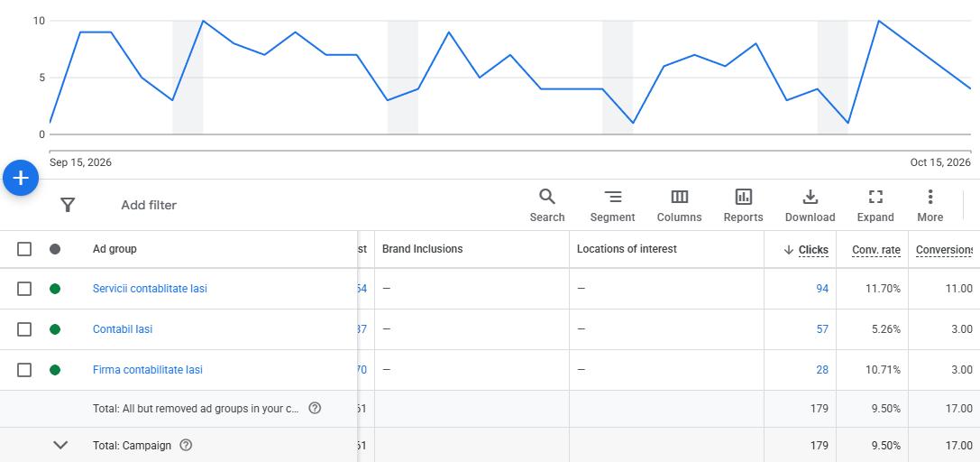Open the Servicii contablitate Iasi ad group

pos(150,288)
